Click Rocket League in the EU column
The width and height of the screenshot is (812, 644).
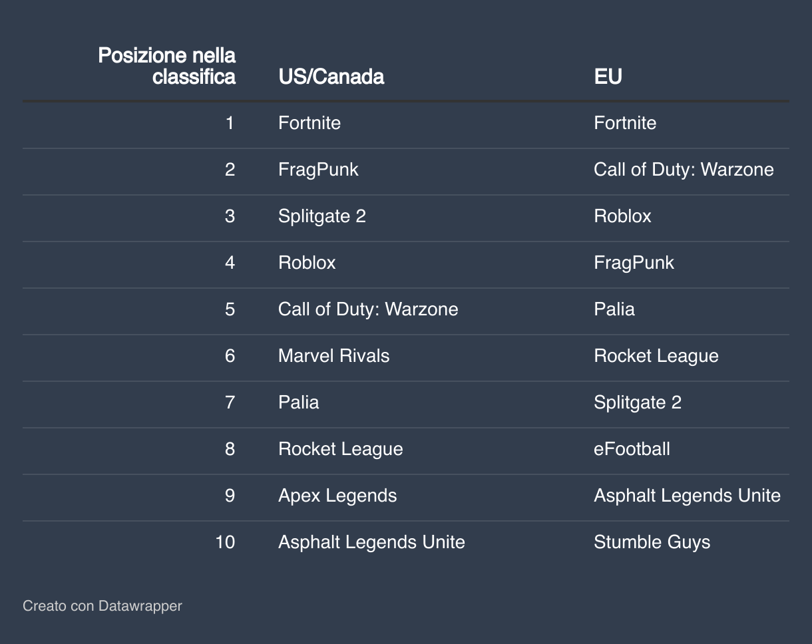click(656, 356)
